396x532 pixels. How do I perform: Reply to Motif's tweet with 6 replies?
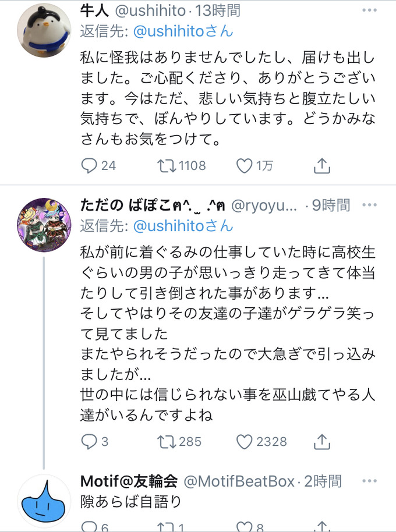click(88, 527)
